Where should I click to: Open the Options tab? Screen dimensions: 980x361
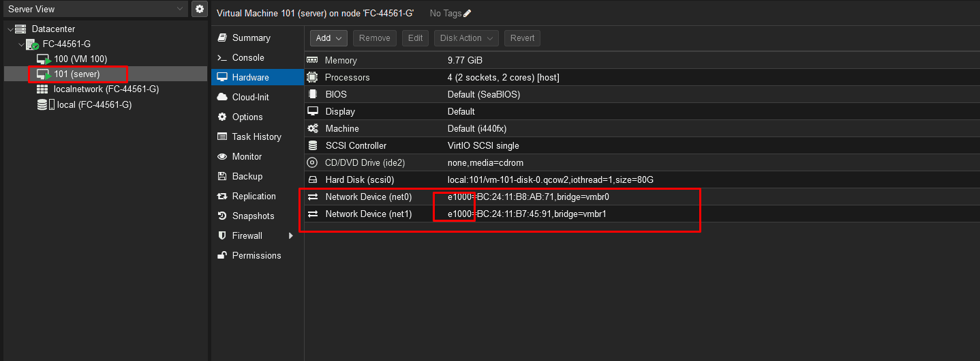click(258, 117)
